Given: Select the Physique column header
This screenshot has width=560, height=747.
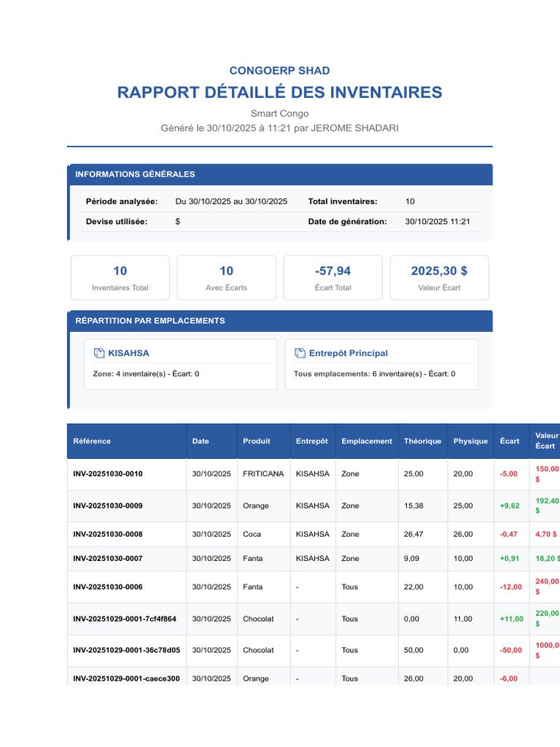Looking at the screenshot, I should click(470, 441).
